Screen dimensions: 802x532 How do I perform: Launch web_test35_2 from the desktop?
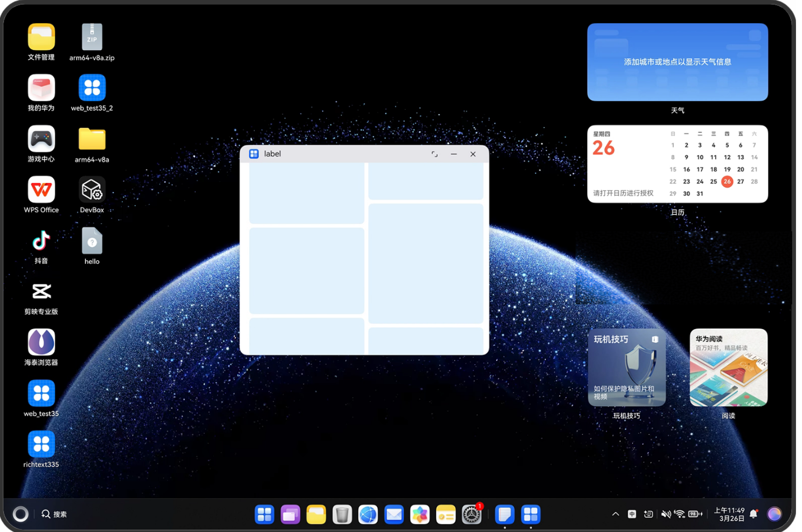point(92,87)
